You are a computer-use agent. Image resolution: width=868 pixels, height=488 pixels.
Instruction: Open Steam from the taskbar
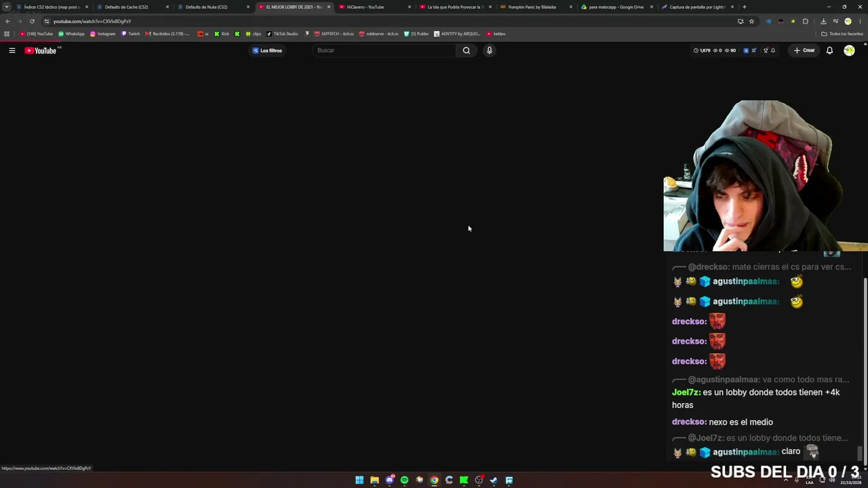tap(494, 480)
